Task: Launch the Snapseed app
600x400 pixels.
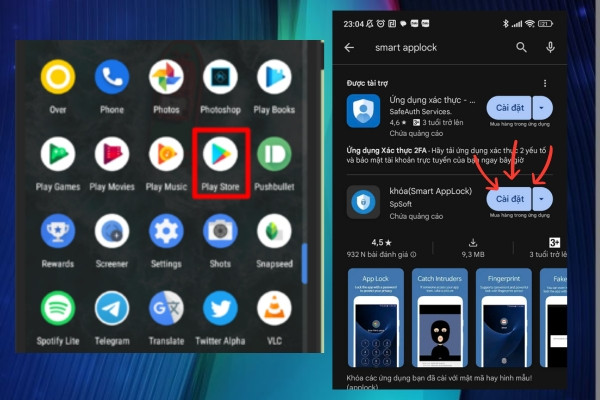Action: tap(274, 231)
